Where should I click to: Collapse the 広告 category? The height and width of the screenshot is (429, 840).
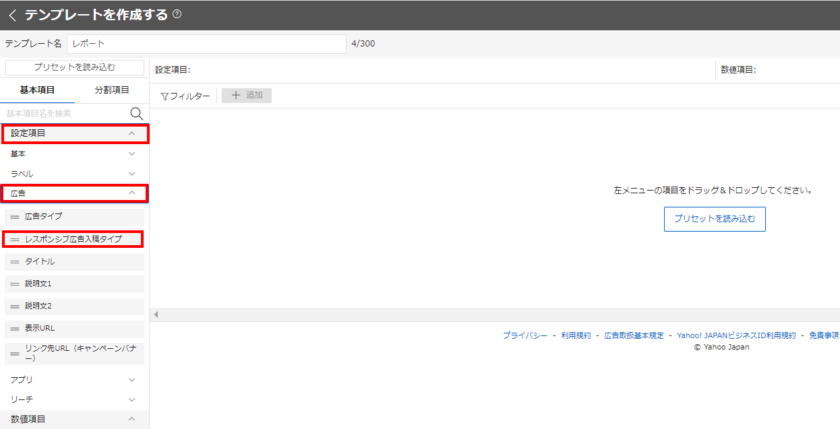(x=131, y=193)
